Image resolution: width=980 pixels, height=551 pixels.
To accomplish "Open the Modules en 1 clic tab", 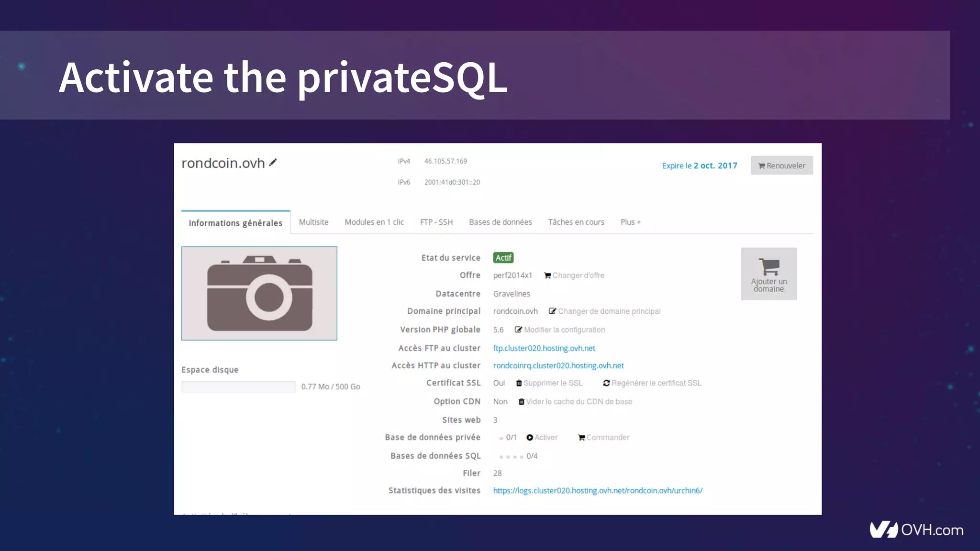I will tap(374, 222).
